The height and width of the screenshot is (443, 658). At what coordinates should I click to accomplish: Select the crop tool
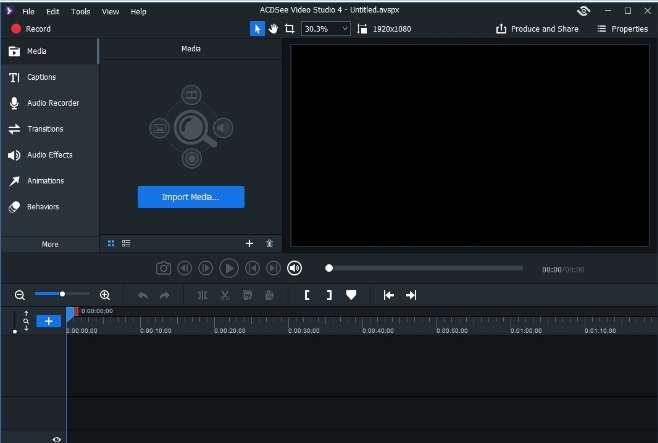(x=290, y=29)
